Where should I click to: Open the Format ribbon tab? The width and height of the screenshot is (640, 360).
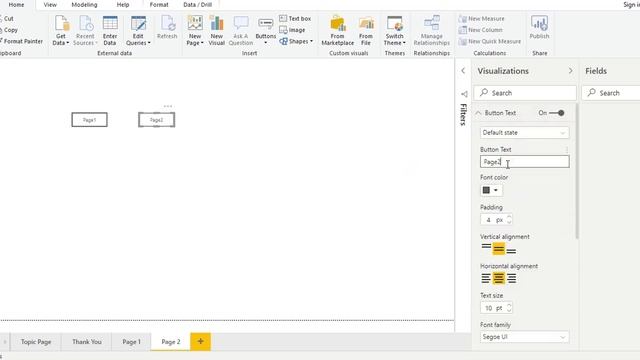pyautogui.click(x=159, y=5)
